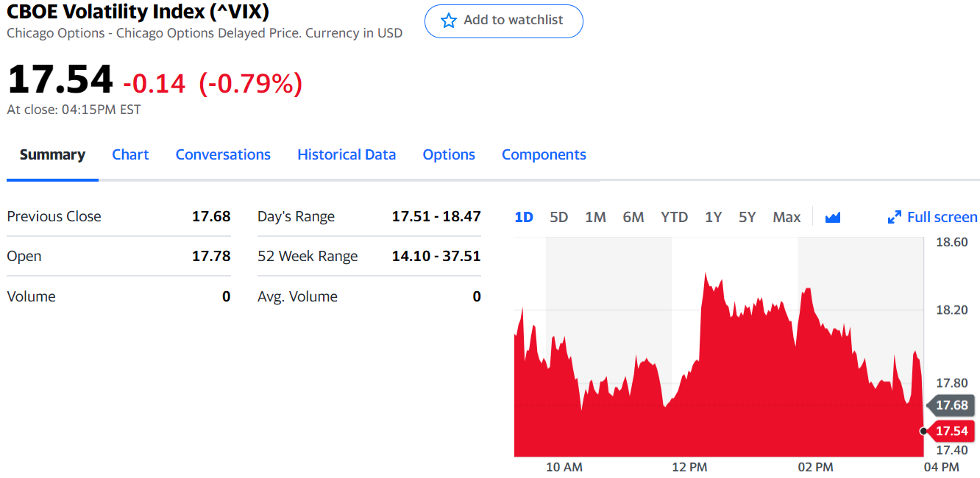Screen dimensions: 980x478
Task: Click the current price dot on the chart
Action: [923, 431]
